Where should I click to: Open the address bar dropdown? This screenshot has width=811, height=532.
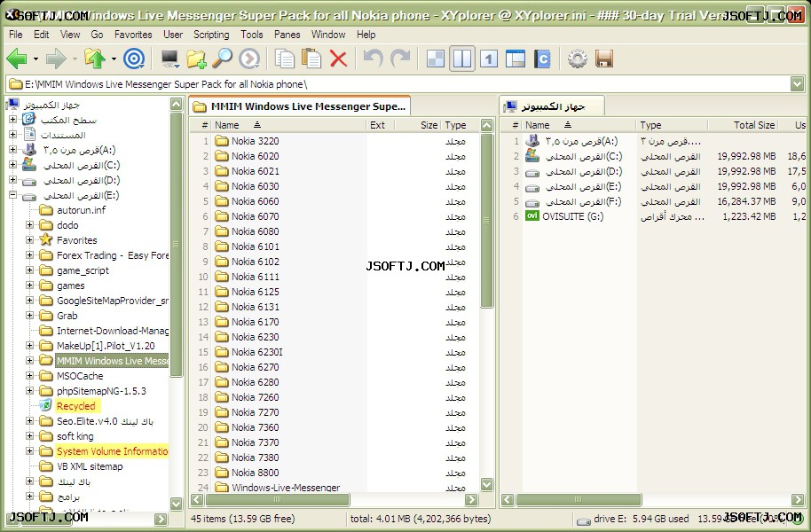tap(797, 83)
